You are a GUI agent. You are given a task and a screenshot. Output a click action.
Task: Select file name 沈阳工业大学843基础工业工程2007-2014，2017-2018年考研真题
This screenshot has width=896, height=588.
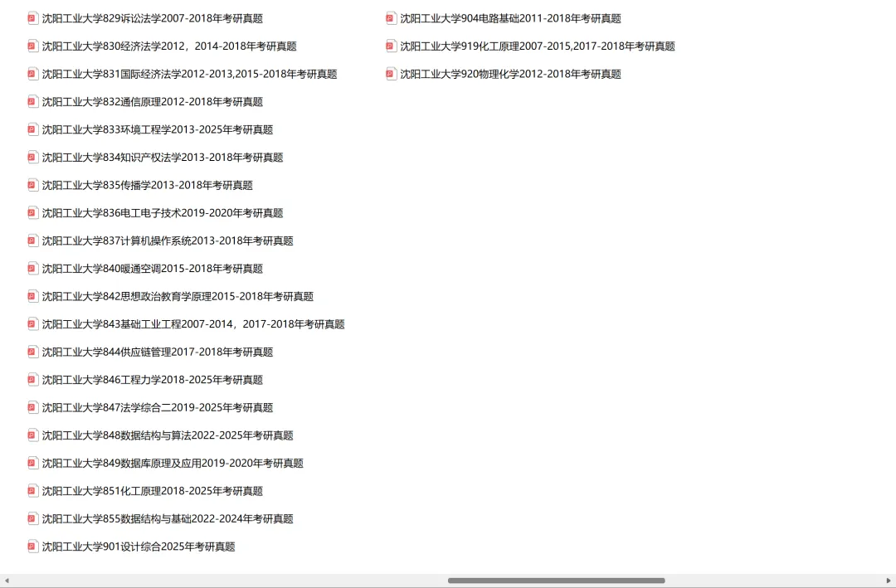tap(193, 324)
